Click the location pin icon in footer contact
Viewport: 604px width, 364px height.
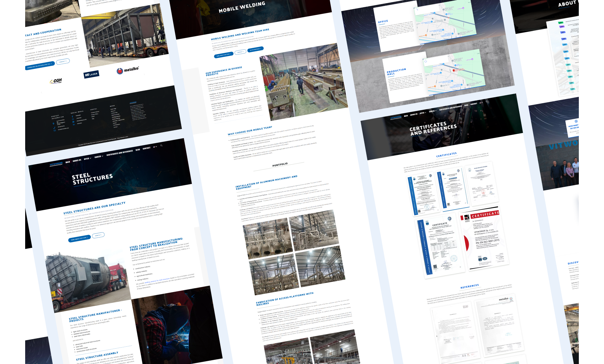click(53, 123)
